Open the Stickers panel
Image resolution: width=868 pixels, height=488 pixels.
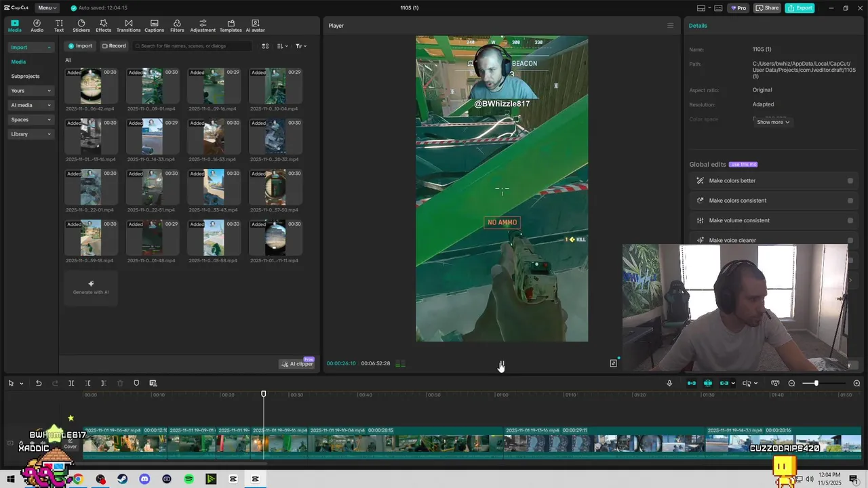click(x=81, y=26)
